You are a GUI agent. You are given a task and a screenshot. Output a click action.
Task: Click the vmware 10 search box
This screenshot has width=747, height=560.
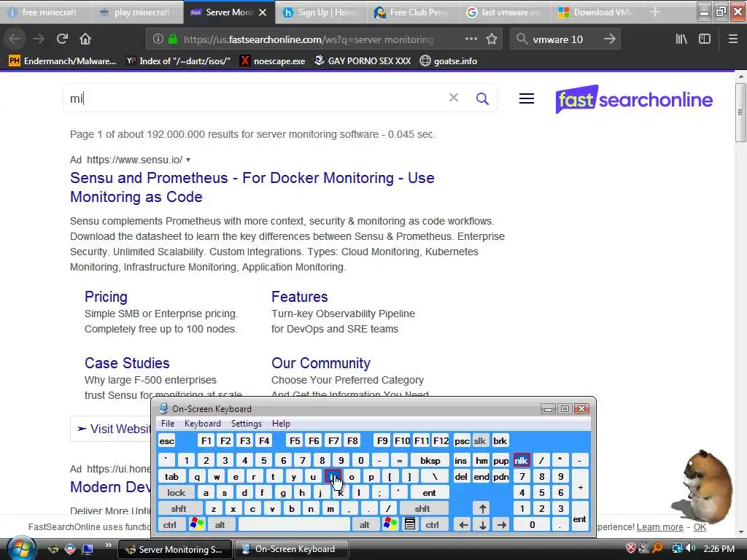(565, 39)
